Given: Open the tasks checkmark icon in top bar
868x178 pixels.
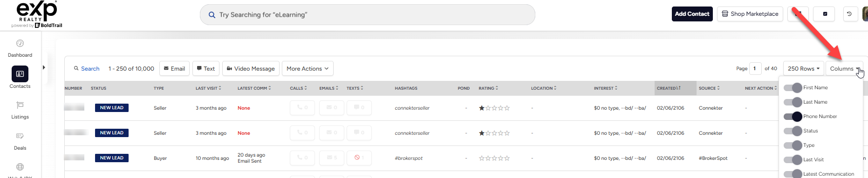Looking at the screenshot, I should coord(825,14).
